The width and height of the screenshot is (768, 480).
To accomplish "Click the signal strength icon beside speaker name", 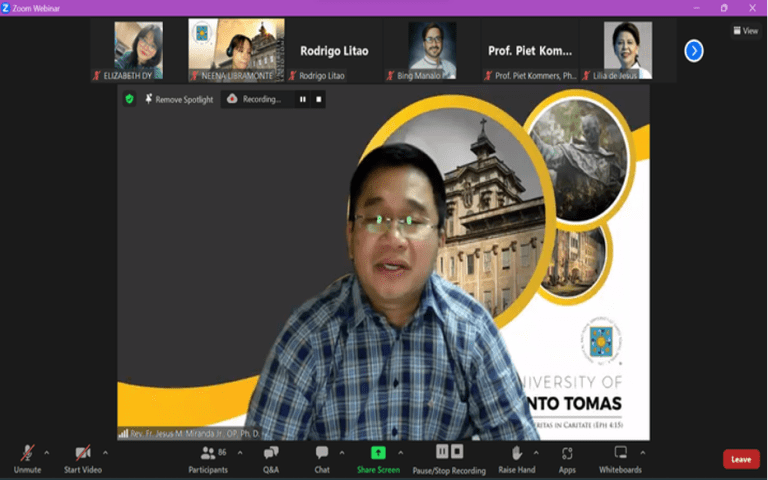I will (x=123, y=433).
